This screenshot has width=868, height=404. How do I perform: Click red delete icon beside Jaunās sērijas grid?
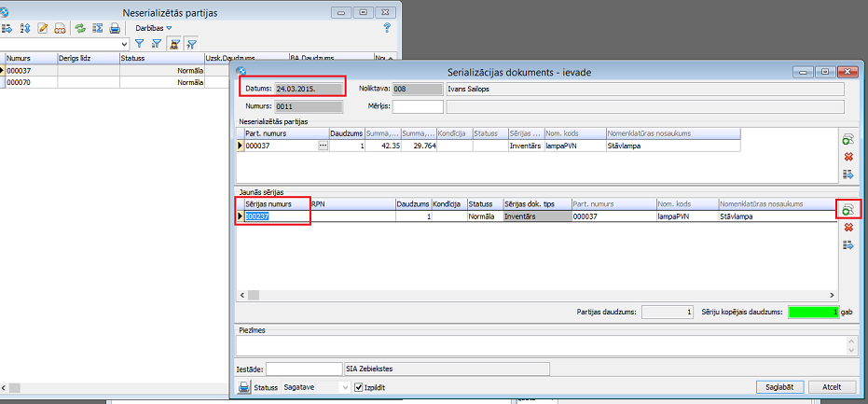tap(847, 228)
